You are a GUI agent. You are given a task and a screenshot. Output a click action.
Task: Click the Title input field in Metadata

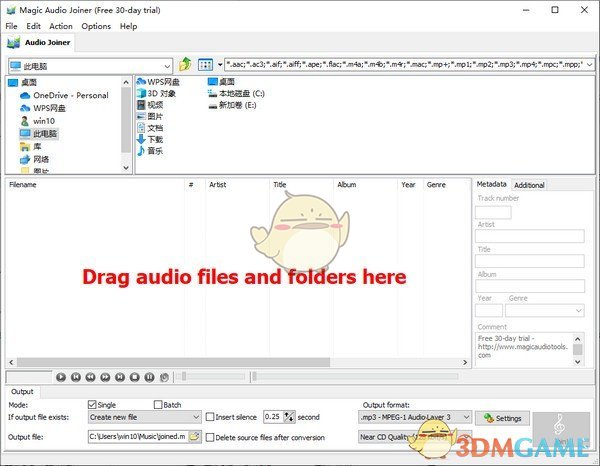click(x=530, y=261)
